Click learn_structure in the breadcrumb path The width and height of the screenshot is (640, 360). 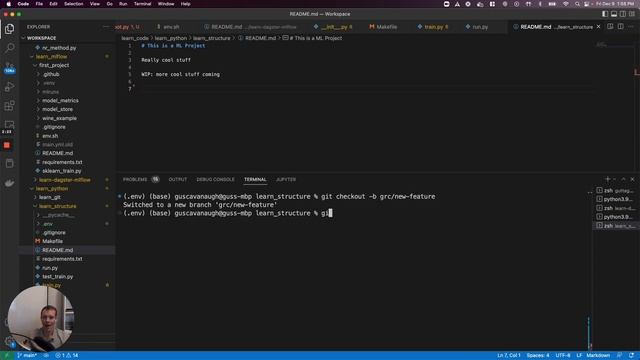[211, 38]
